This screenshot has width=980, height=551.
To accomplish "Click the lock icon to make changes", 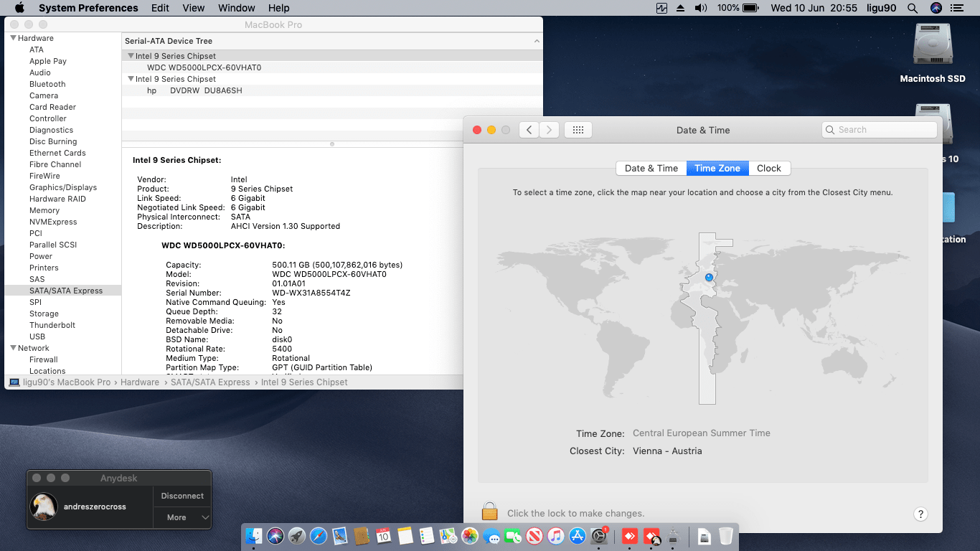I will coord(490,512).
